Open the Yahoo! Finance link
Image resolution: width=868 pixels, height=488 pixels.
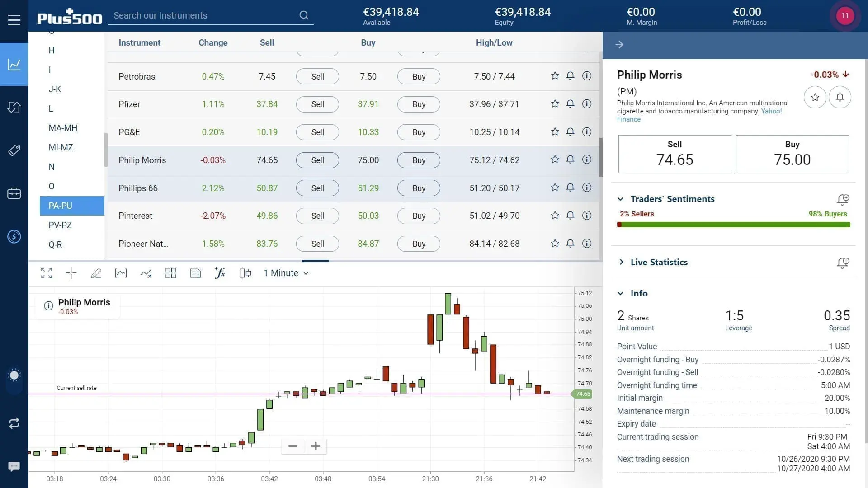point(771,111)
